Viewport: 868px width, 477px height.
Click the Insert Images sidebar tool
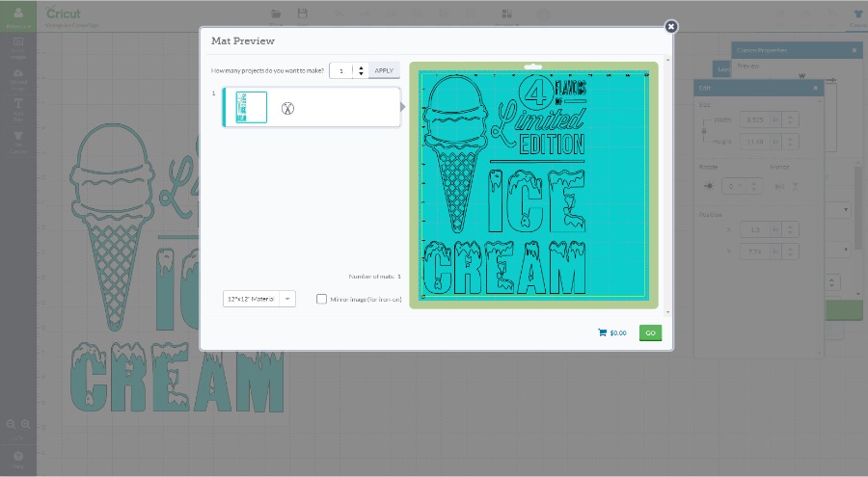point(18,48)
